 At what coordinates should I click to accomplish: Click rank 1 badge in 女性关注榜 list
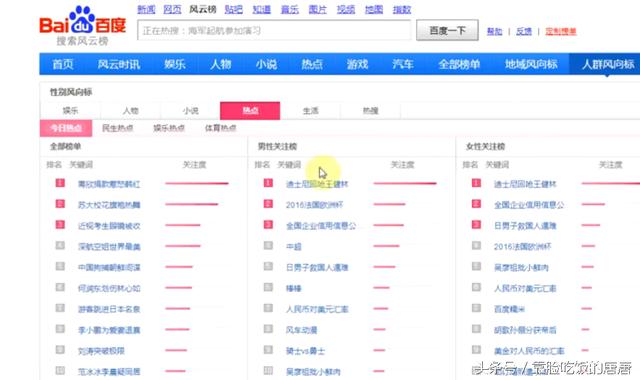(x=476, y=183)
